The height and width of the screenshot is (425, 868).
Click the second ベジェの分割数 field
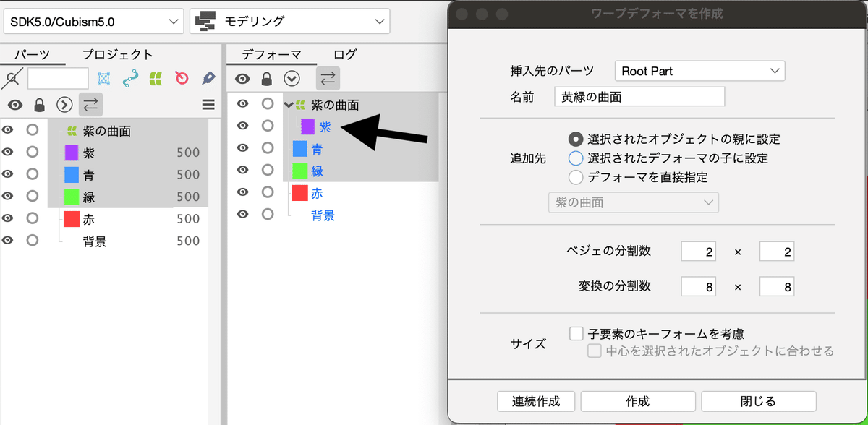pyautogui.click(x=777, y=252)
